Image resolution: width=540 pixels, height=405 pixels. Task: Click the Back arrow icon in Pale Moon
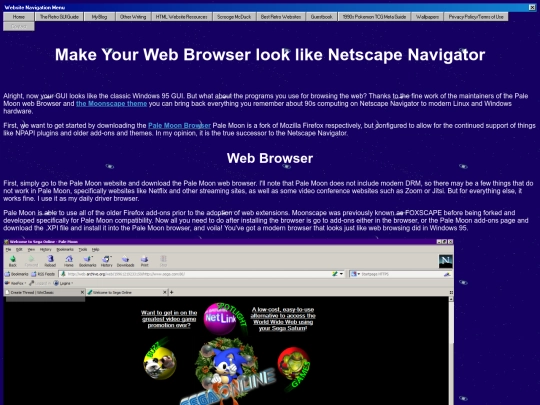(x=13, y=259)
